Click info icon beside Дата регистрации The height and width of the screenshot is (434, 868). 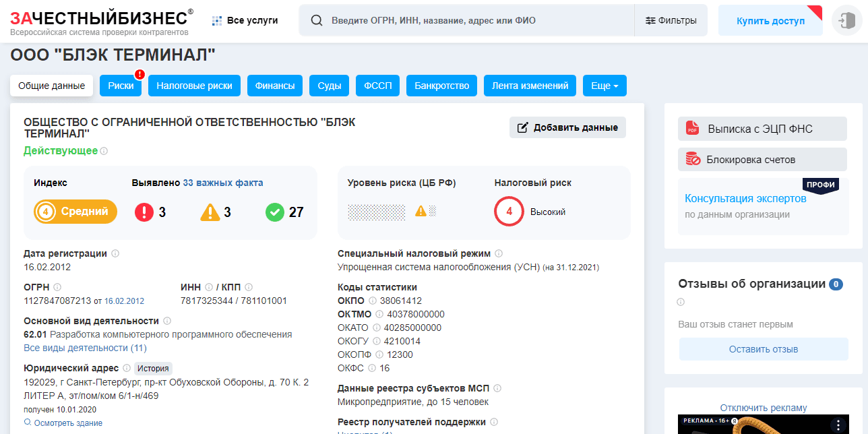[x=115, y=253]
